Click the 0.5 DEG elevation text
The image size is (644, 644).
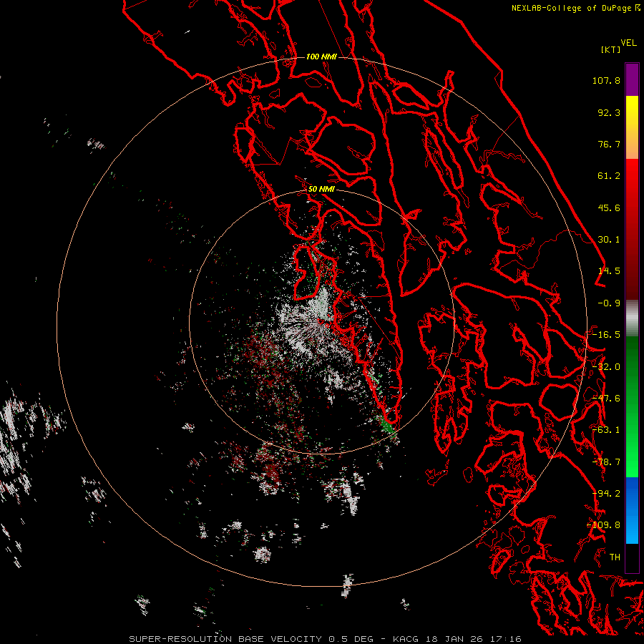pyautogui.click(x=351, y=639)
